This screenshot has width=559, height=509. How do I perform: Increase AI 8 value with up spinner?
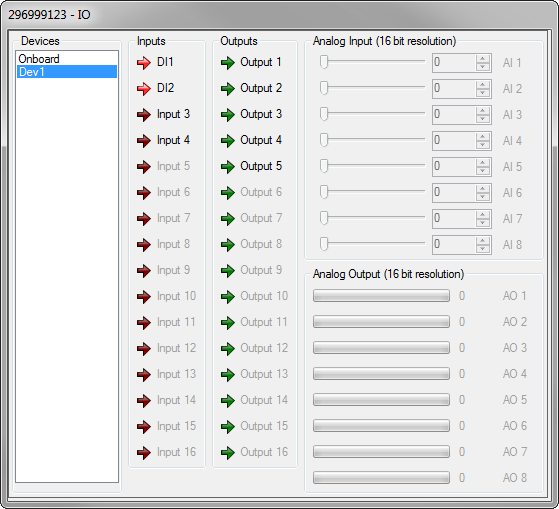coord(483,241)
